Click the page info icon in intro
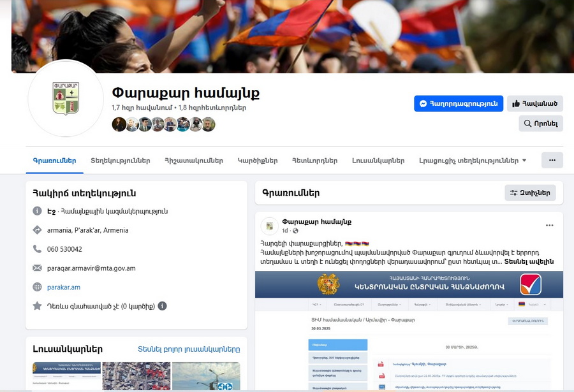 (x=37, y=211)
